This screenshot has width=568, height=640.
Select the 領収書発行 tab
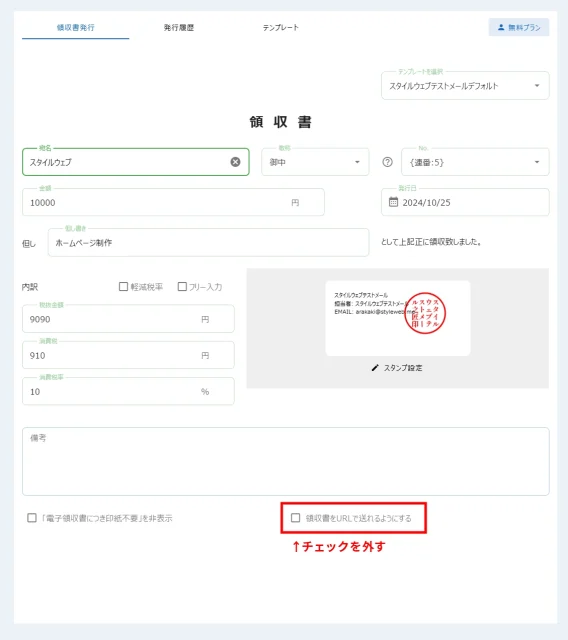pyautogui.click(x=75, y=27)
